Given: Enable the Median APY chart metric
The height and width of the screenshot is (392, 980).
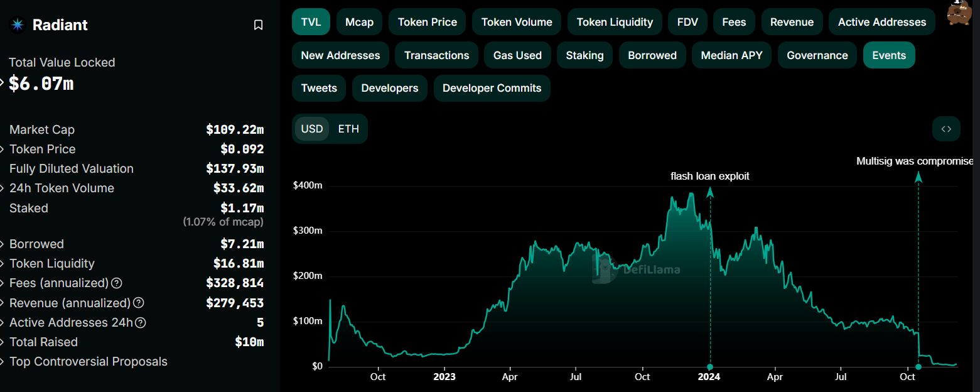Looking at the screenshot, I should click(732, 55).
